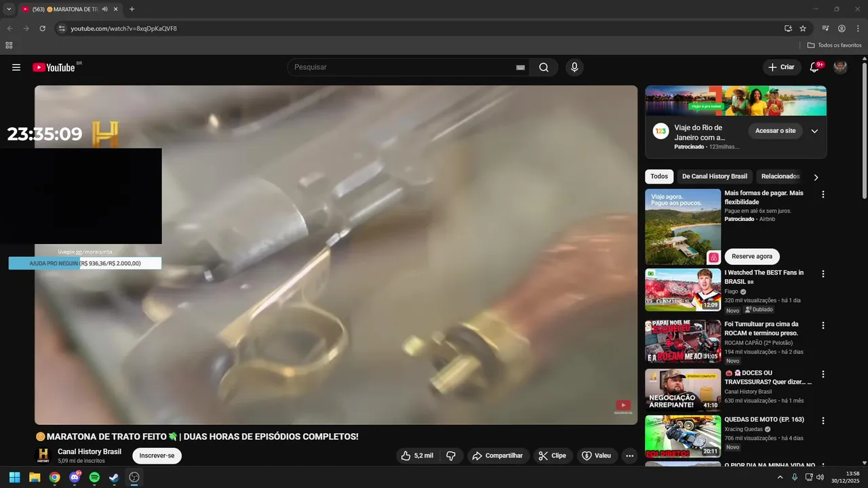Open the on-screen keyboard in search box

tap(520, 68)
